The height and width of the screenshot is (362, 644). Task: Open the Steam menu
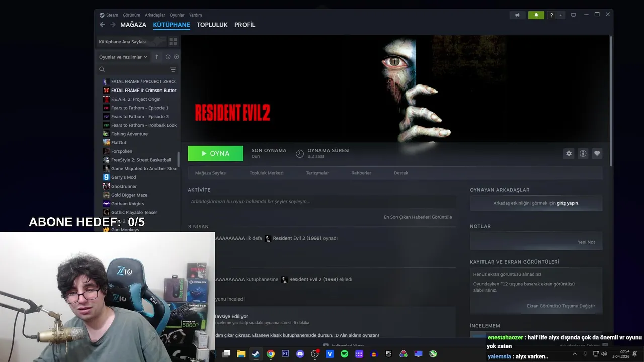(x=109, y=15)
